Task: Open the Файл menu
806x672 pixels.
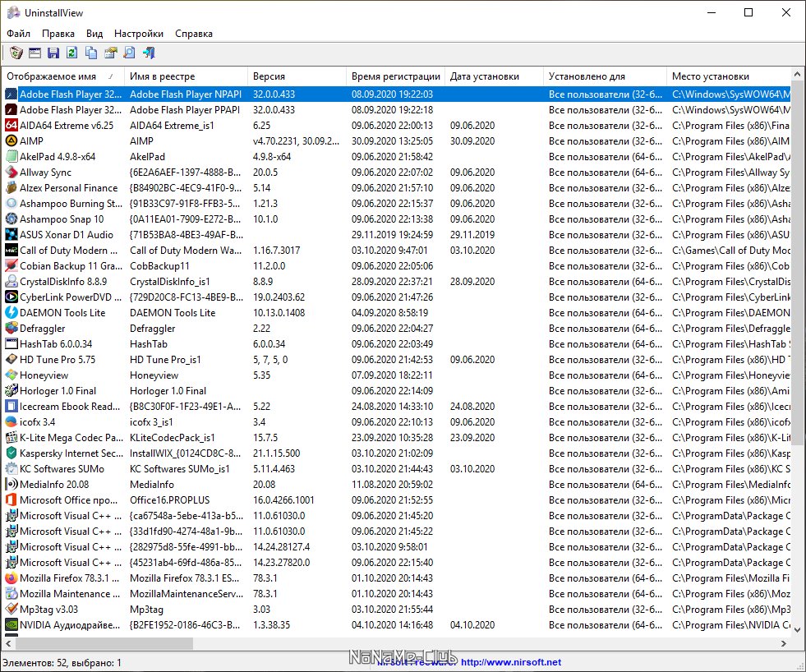Action: [18, 34]
